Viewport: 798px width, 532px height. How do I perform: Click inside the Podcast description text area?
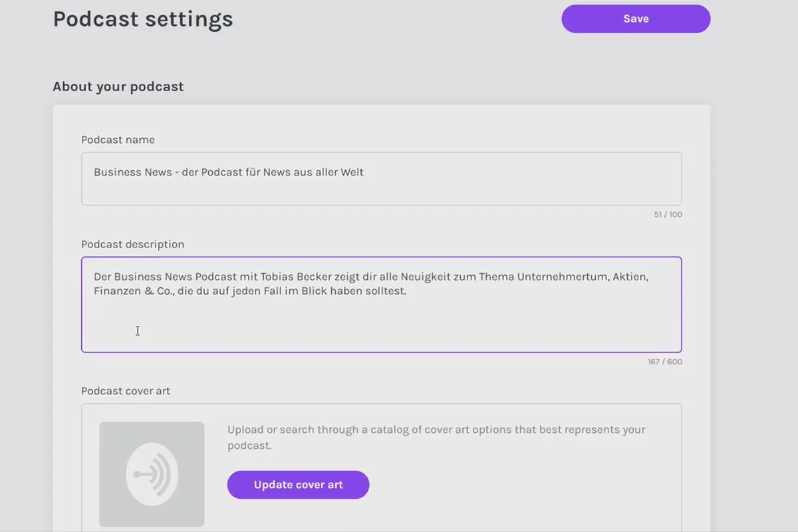pos(382,305)
